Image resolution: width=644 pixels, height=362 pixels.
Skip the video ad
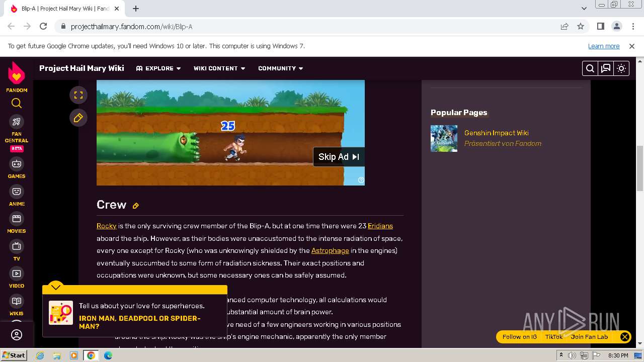click(339, 157)
